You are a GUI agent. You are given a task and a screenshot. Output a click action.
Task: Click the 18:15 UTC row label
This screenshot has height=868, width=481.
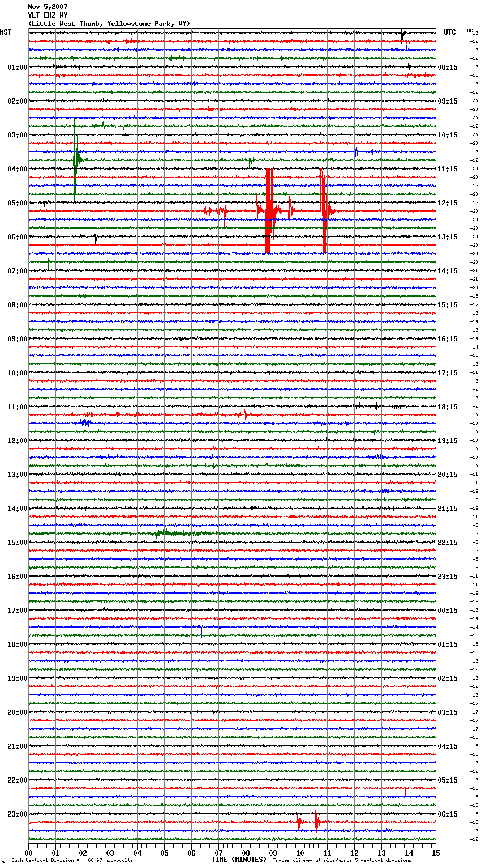(x=448, y=407)
